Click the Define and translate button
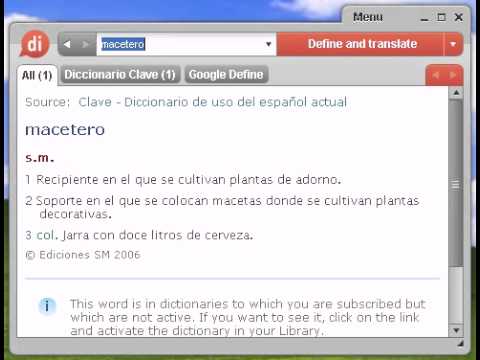The height and width of the screenshot is (360, 480). tap(361, 44)
